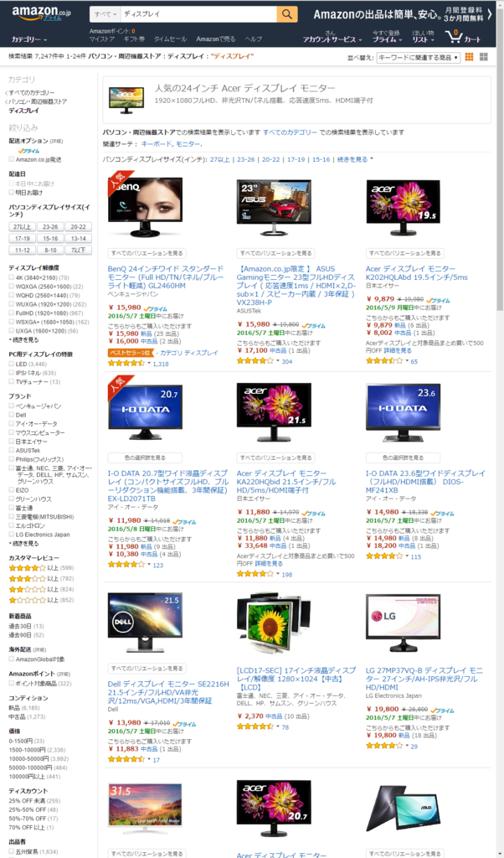Open star rating popup for BenQ GL2460HM
This screenshot has width=504, height=858.
pyautogui.click(x=128, y=363)
